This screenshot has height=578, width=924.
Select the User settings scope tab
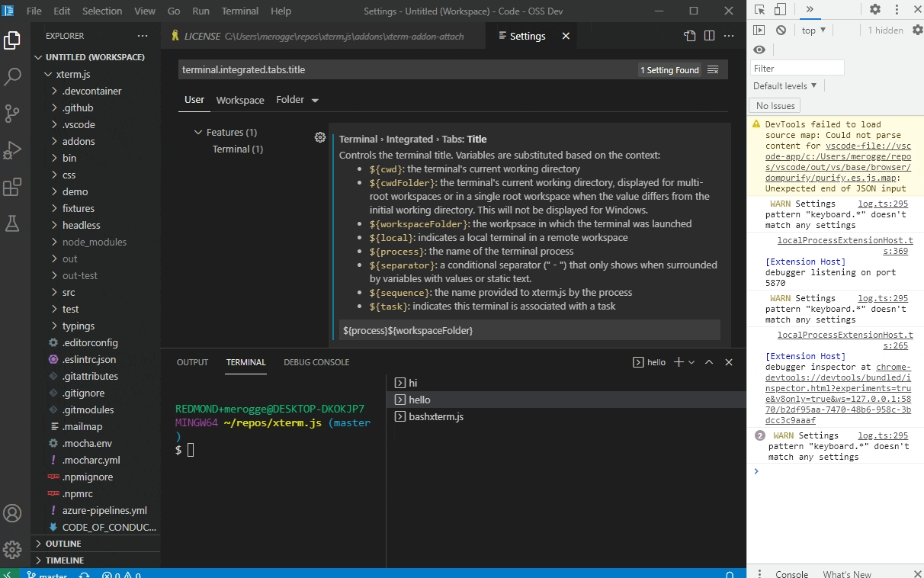point(194,100)
